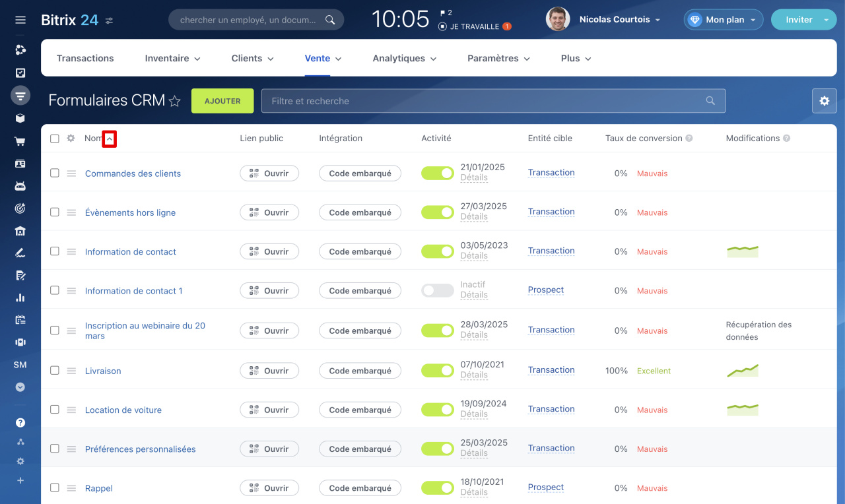Select the Préférences personnalisées row checkbox
The image size is (845, 504).
point(55,448)
